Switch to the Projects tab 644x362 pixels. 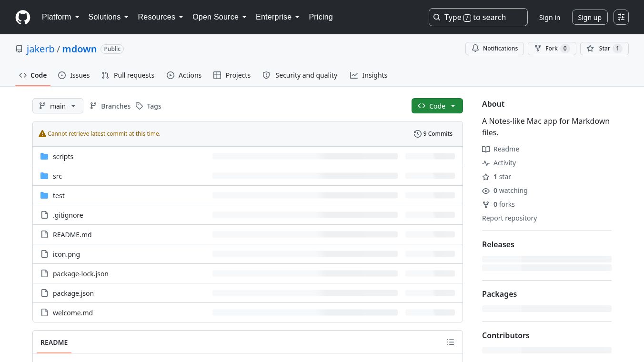pyautogui.click(x=232, y=75)
